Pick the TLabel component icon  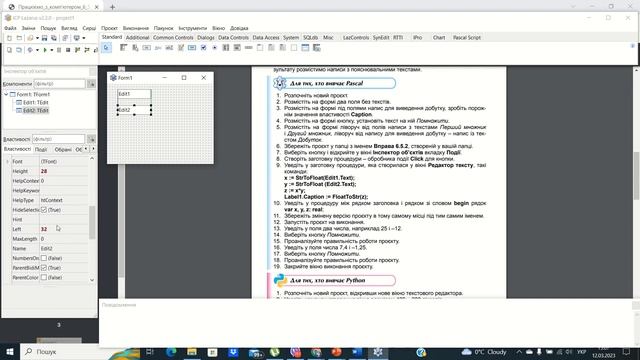click(x=158, y=48)
